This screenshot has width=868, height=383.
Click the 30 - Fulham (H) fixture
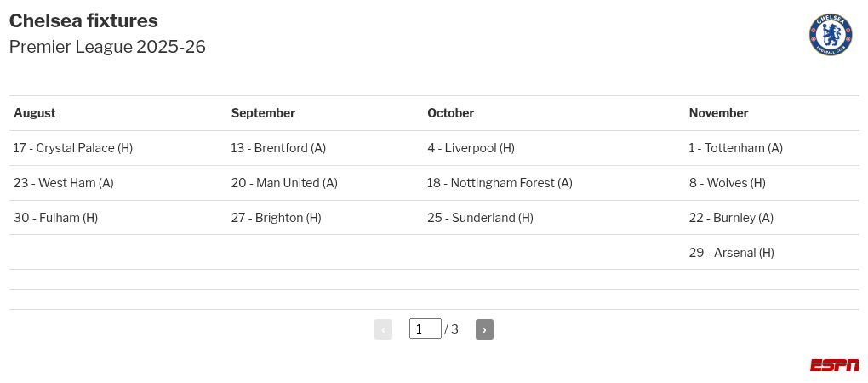point(56,218)
